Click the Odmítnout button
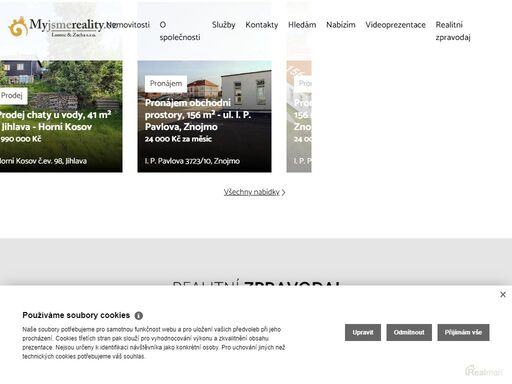 pyautogui.click(x=409, y=332)
